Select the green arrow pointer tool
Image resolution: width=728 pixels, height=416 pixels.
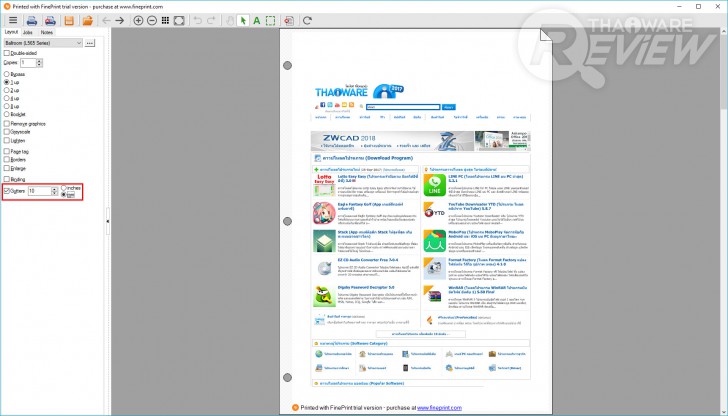point(243,20)
